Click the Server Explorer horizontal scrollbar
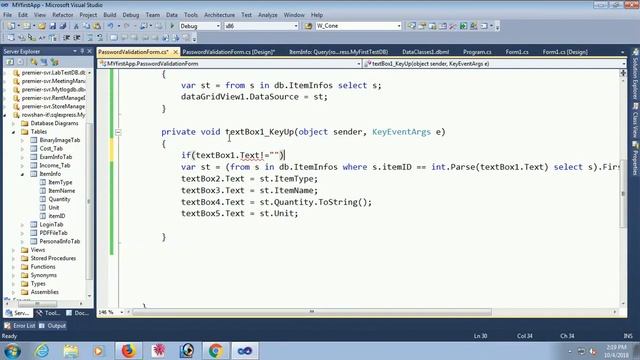640x360 pixels. pyautogui.click(x=37, y=304)
